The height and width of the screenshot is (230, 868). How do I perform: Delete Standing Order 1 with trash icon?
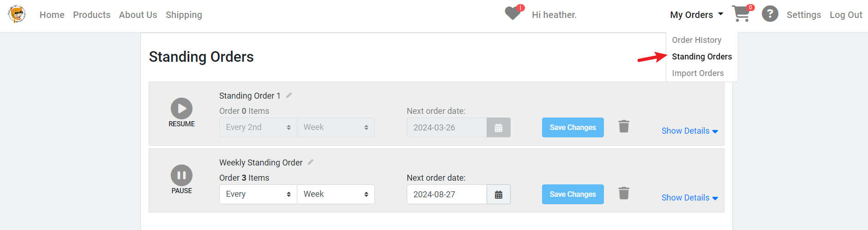(624, 126)
